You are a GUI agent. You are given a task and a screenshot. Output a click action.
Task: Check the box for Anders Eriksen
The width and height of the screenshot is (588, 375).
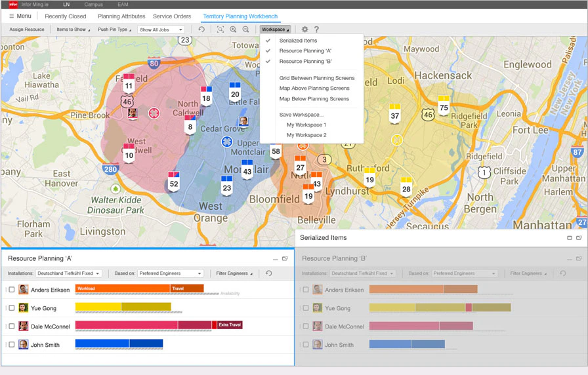click(x=12, y=290)
